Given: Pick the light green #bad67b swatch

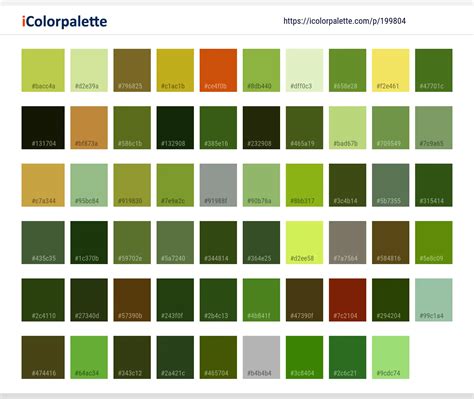Looking at the screenshot, I should point(347,128).
